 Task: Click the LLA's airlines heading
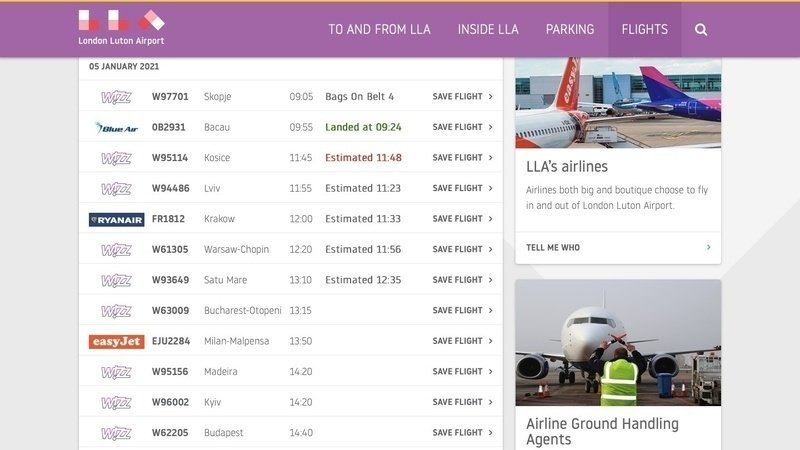(567, 166)
